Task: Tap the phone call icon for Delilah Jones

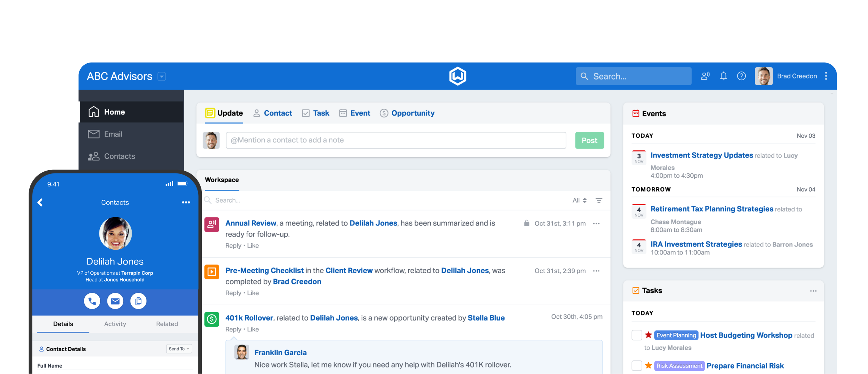Action: click(92, 301)
